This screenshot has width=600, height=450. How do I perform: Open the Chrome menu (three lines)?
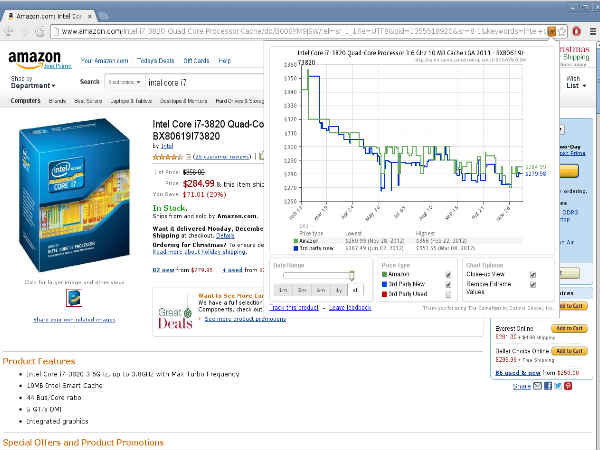pyautogui.click(x=593, y=31)
